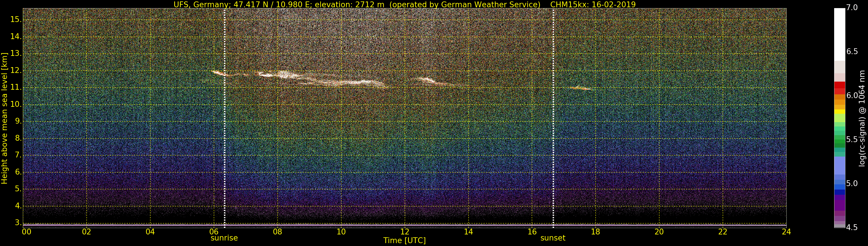Click the height axis tick label '5.'
Image resolution: width=868 pixels, height=246 pixels.
(18, 189)
